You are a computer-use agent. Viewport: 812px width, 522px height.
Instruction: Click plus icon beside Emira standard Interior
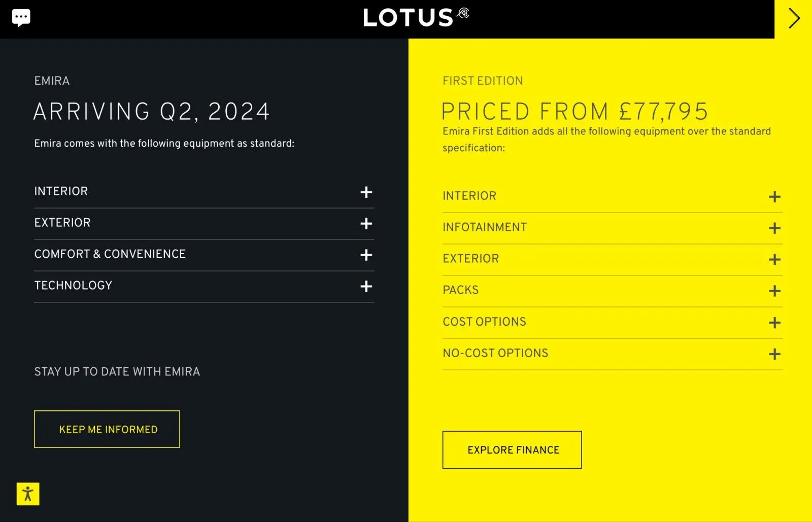point(366,192)
